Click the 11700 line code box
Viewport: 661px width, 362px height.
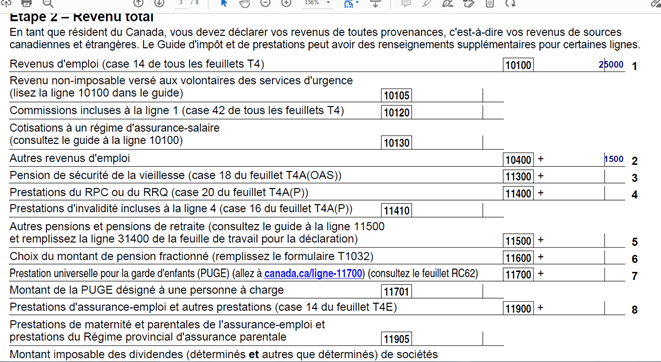tap(518, 275)
